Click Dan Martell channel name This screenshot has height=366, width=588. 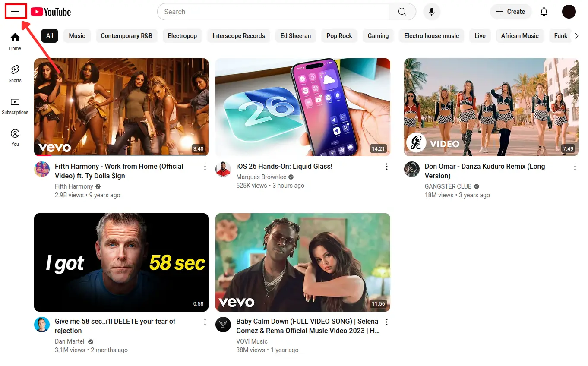[70, 341]
